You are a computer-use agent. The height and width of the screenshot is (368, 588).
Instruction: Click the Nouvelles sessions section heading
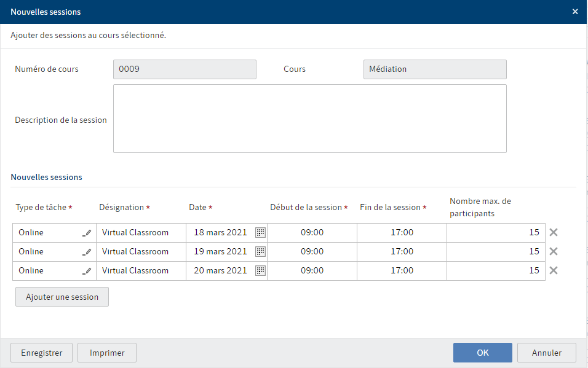click(46, 178)
